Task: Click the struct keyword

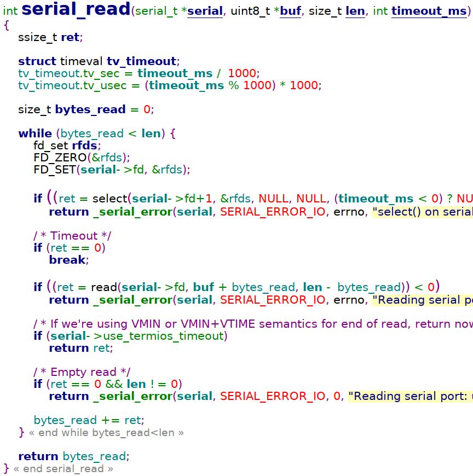Action: [x=37, y=61]
